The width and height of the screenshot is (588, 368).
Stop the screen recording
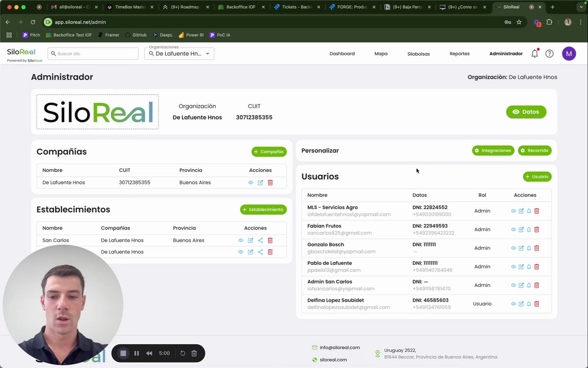123,353
